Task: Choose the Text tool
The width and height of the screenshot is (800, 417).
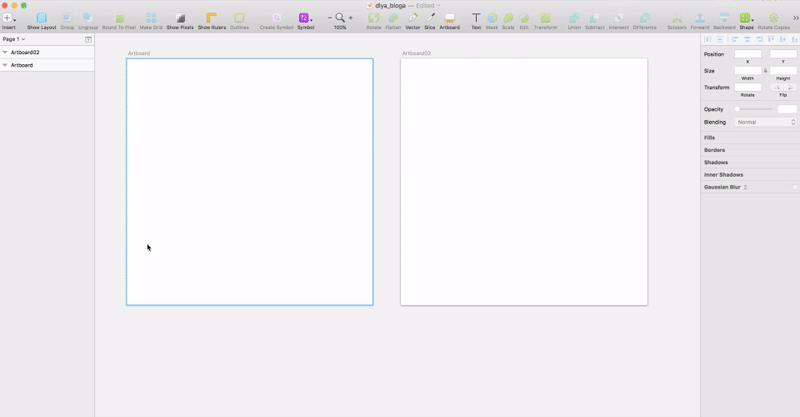Action: click(476, 19)
